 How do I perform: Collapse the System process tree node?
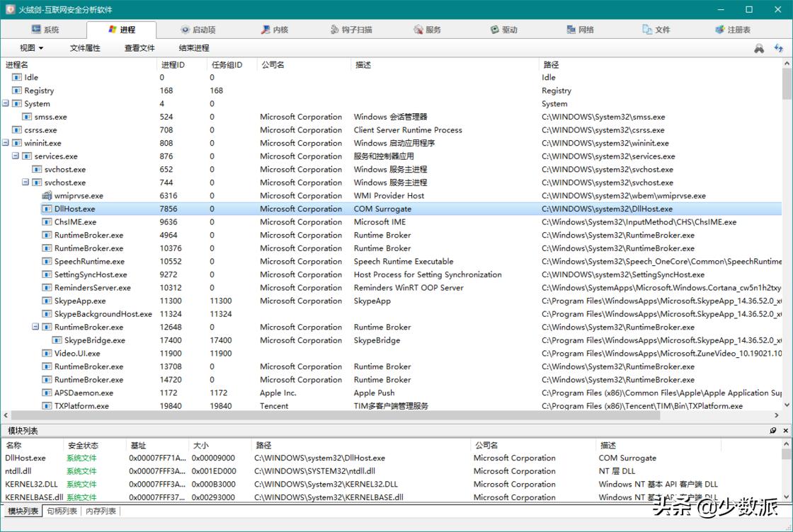pyautogui.click(x=6, y=104)
